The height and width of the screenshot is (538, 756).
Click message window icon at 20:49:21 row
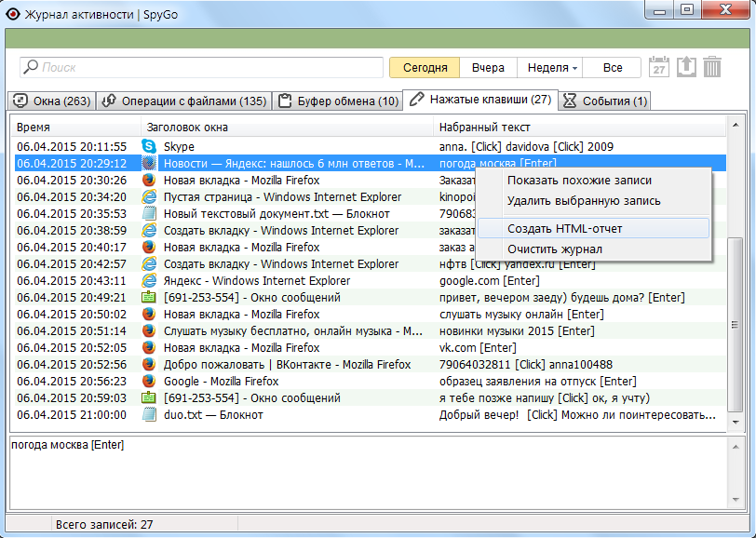click(149, 298)
